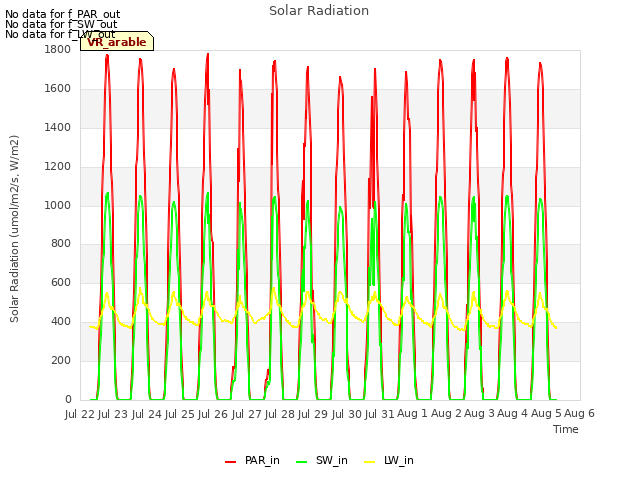Screen dimensions: 640x480
Task: Click the 600 y-axis tick label
Action: 61,282
